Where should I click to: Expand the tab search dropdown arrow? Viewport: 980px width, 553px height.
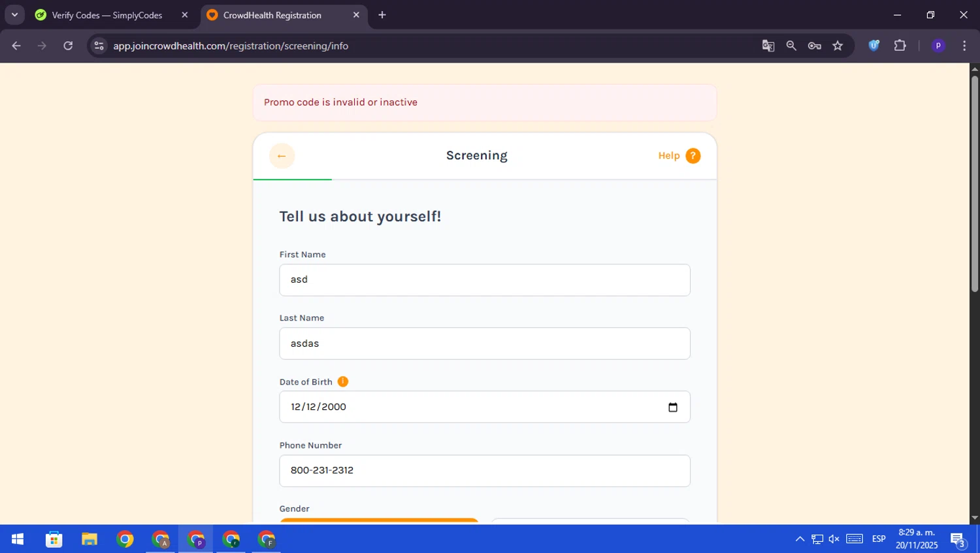pyautogui.click(x=14, y=15)
